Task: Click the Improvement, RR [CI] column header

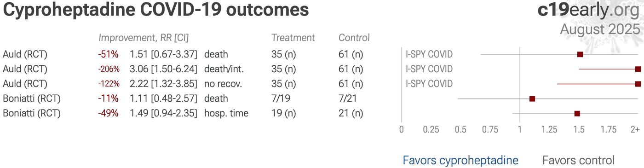Action: [144, 38]
